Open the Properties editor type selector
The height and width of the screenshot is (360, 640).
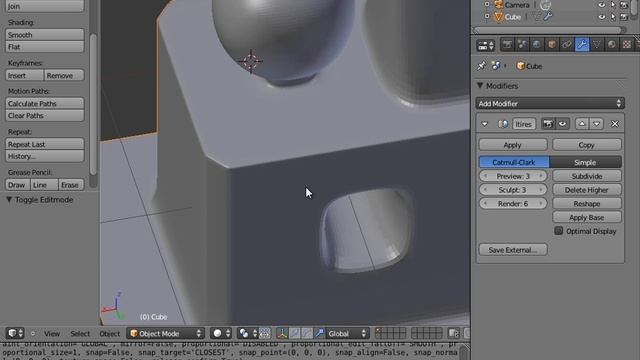485,45
